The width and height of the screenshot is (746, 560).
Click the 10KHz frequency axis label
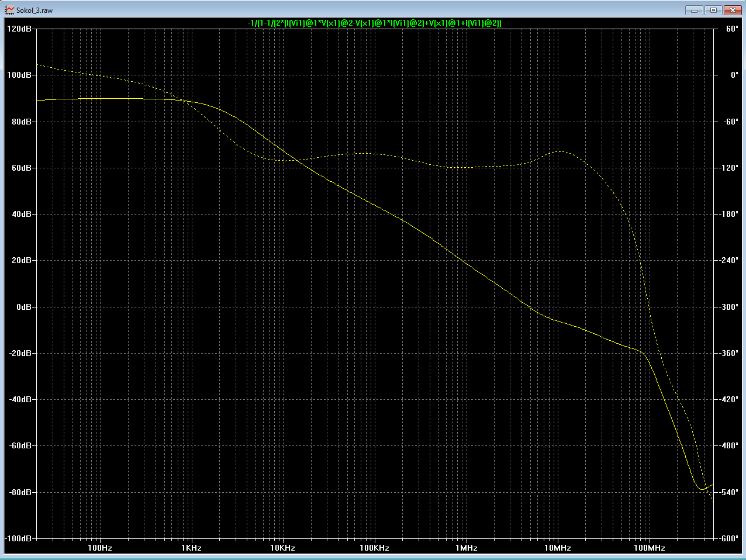[x=282, y=548]
